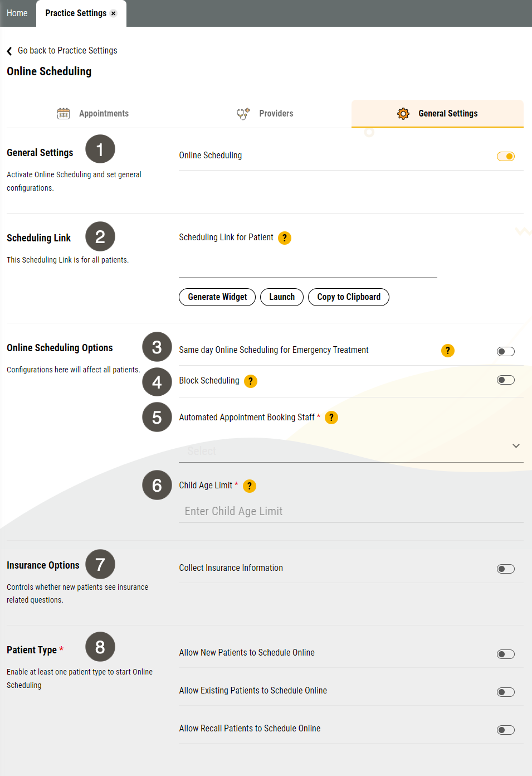
Task: Click the General Settings gear icon
Action: pos(403,114)
